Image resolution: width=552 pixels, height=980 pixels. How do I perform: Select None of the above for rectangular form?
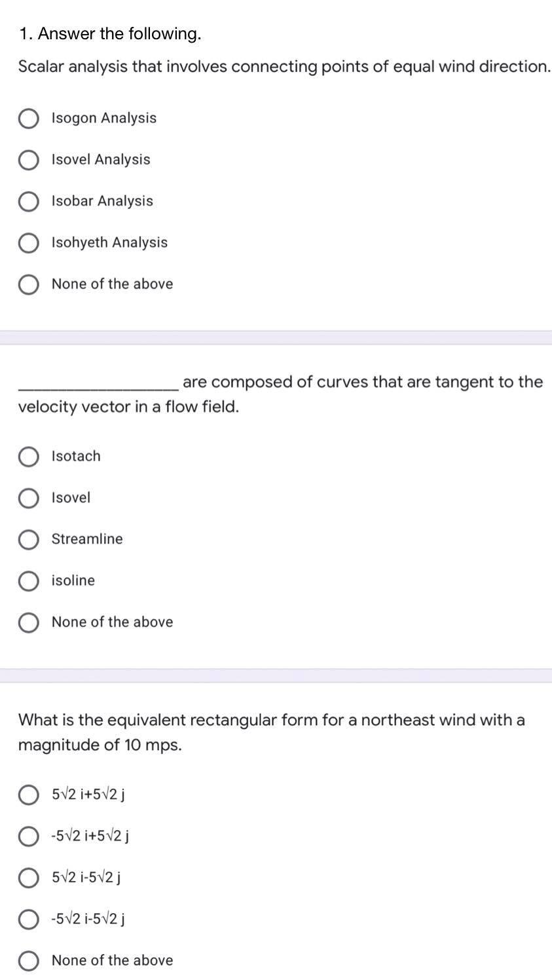(x=29, y=960)
